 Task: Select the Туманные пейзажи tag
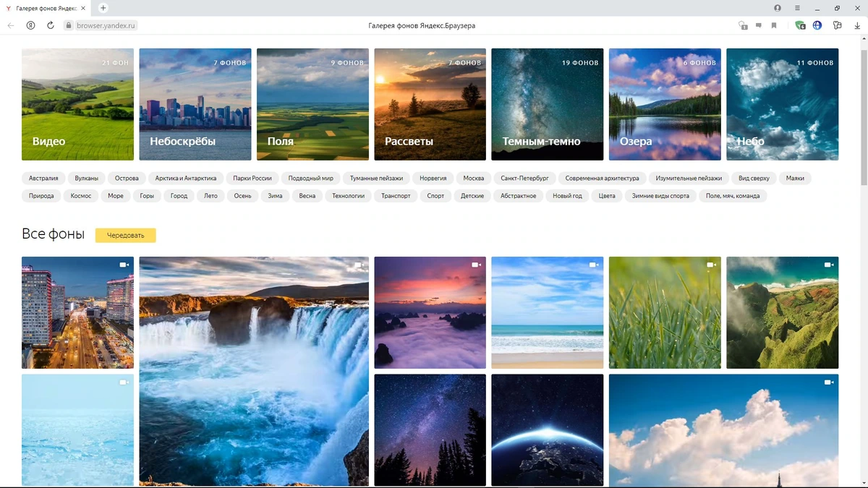[377, 178]
